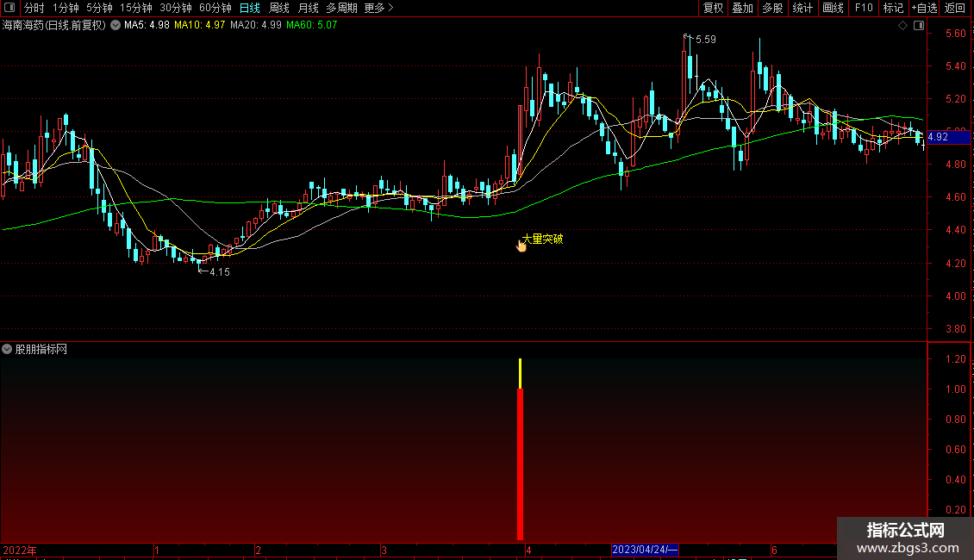Click the MA5: 4.98 label
This screenshot has width=974, height=560.
coord(147,25)
